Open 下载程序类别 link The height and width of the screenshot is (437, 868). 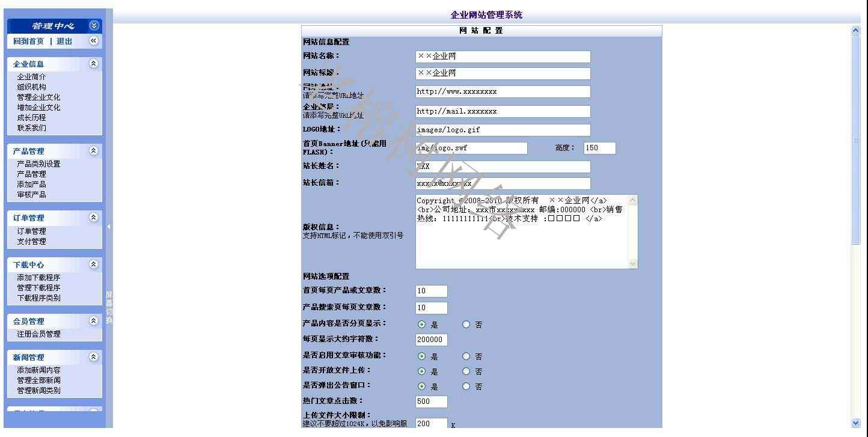point(38,298)
